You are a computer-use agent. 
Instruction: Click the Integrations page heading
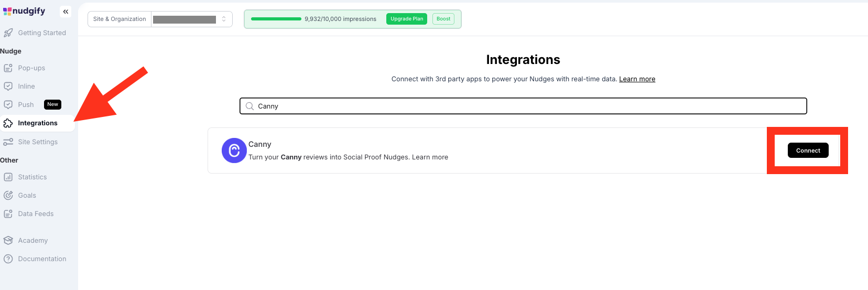click(523, 60)
